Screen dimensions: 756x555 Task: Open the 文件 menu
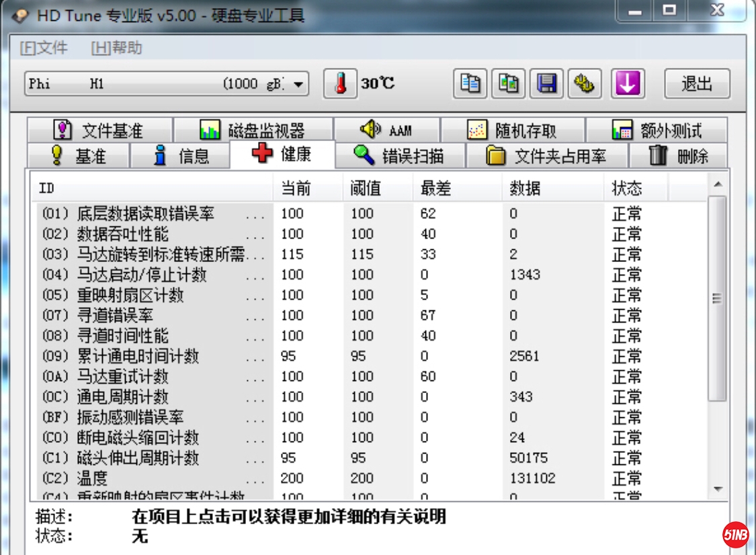coord(44,48)
